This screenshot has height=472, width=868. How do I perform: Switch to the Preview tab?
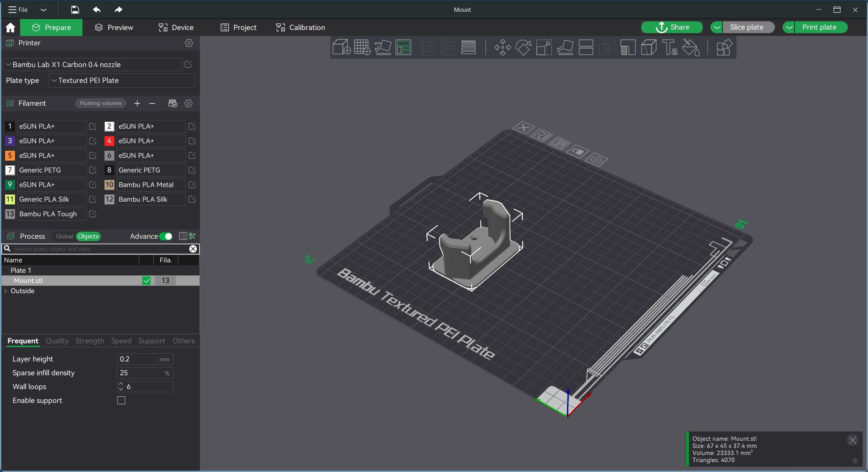click(x=114, y=27)
